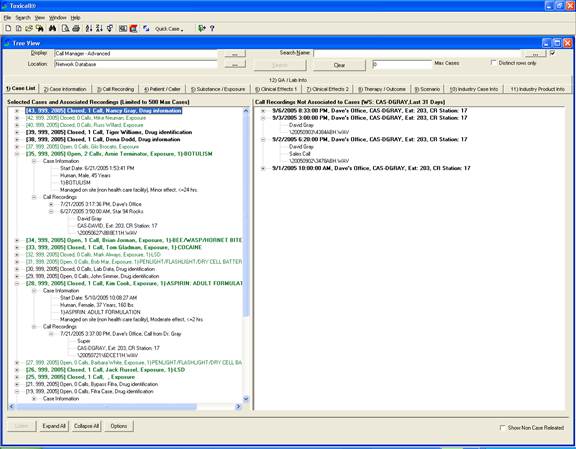Toggle the Distinct rows only checkbox
Viewport: 576px width, 449px height.
click(x=493, y=62)
